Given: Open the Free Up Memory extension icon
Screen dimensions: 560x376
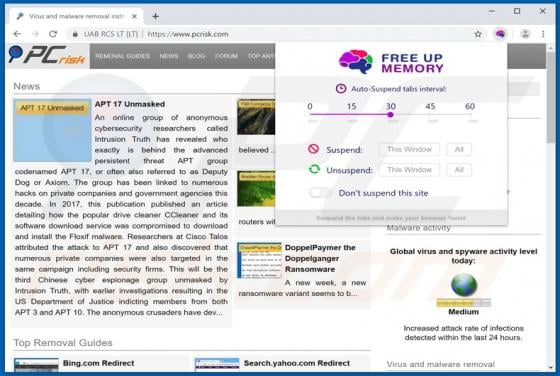Looking at the screenshot, I should (500, 34).
